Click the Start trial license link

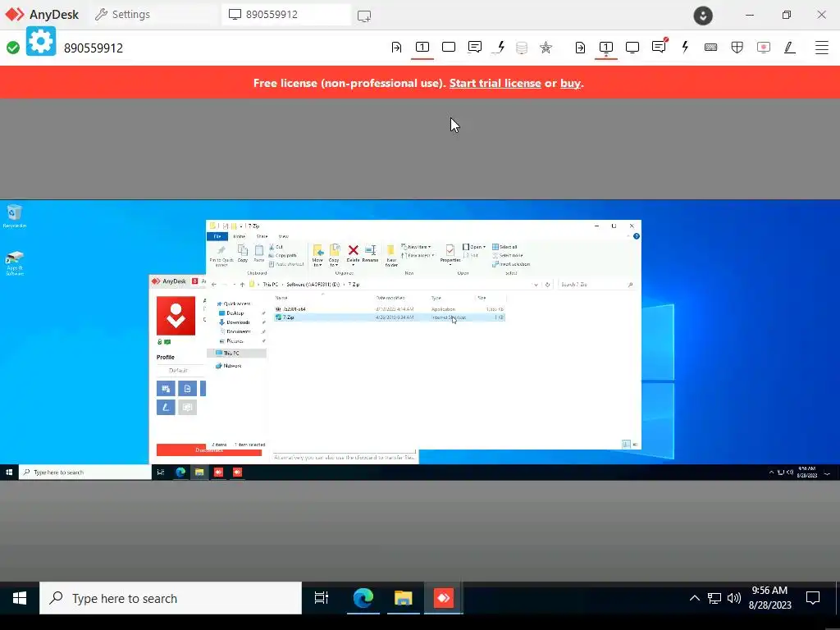click(495, 83)
